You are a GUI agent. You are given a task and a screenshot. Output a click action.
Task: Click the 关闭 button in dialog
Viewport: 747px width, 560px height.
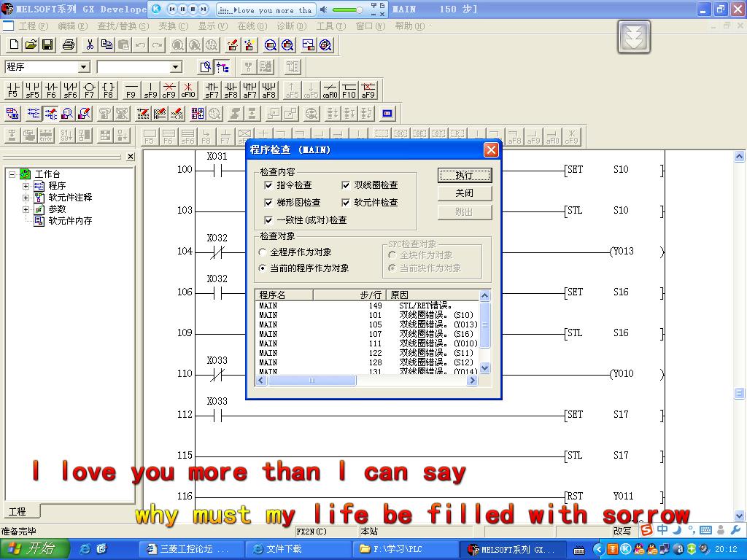tap(464, 193)
